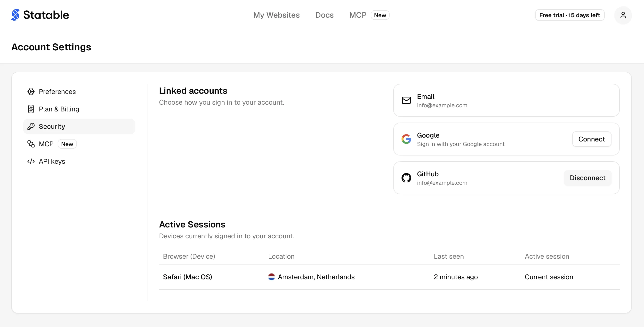Click 'Sign in with your Google account' text
Viewport: 644px width, 327px height.
(x=461, y=144)
